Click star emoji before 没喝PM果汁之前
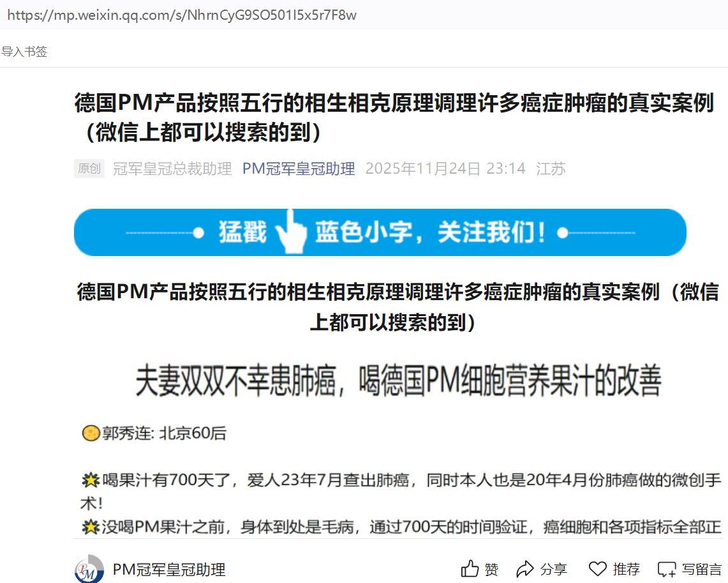This screenshot has height=583, width=728. (x=91, y=527)
